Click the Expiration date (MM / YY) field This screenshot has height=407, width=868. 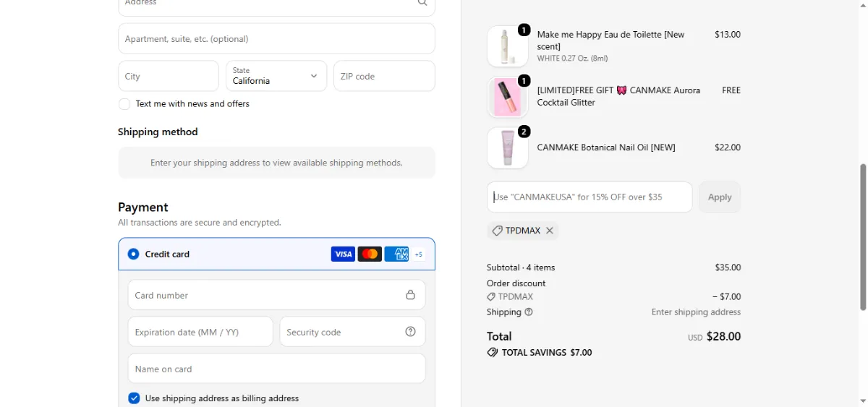[x=200, y=332]
